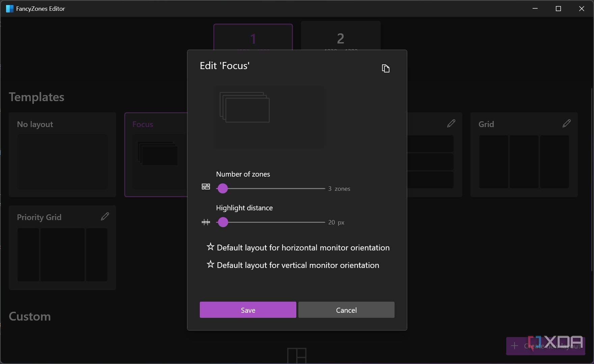Close the FancyZones Editor window

click(x=582, y=9)
